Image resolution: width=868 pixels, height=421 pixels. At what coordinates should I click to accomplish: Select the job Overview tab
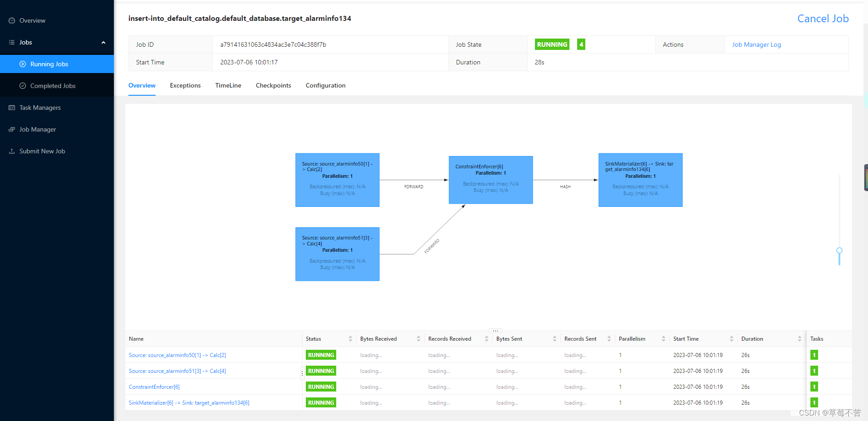click(x=142, y=85)
